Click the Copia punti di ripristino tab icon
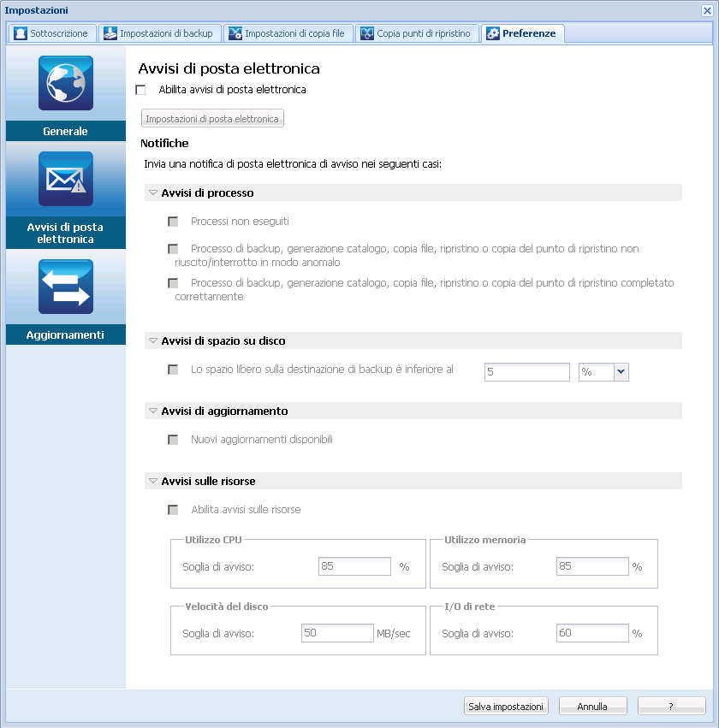719x728 pixels. [x=367, y=33]
